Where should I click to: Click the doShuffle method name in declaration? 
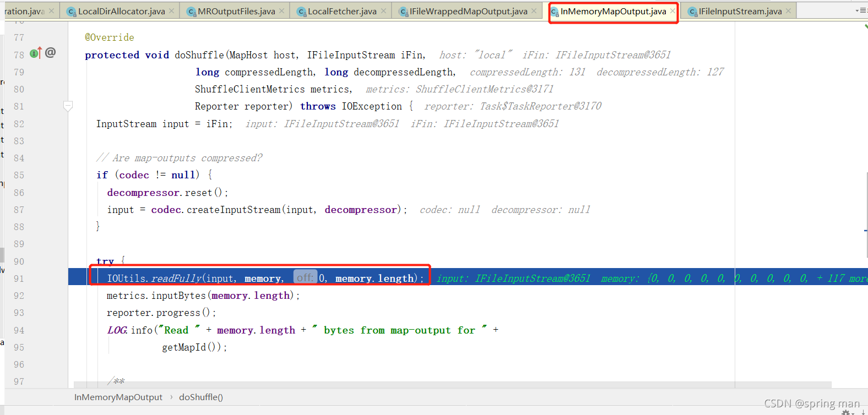[199, 55]
